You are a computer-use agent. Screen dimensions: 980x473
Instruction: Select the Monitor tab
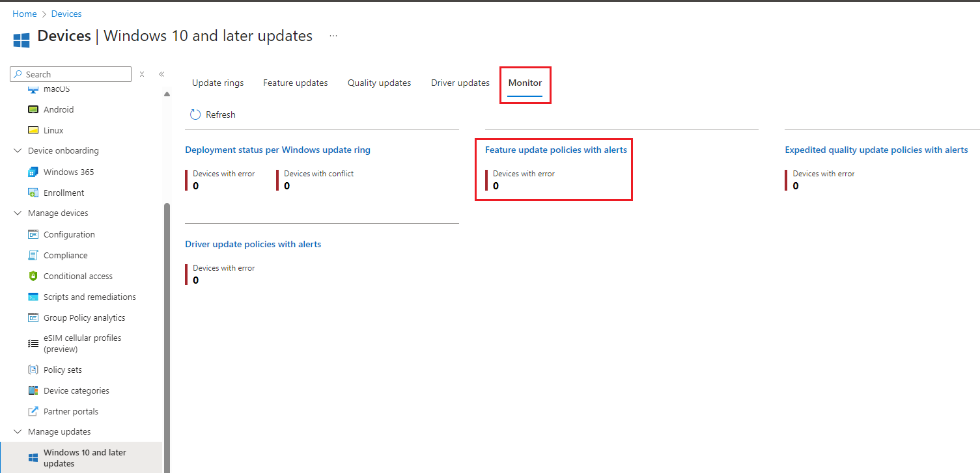[x=525, y=83]
